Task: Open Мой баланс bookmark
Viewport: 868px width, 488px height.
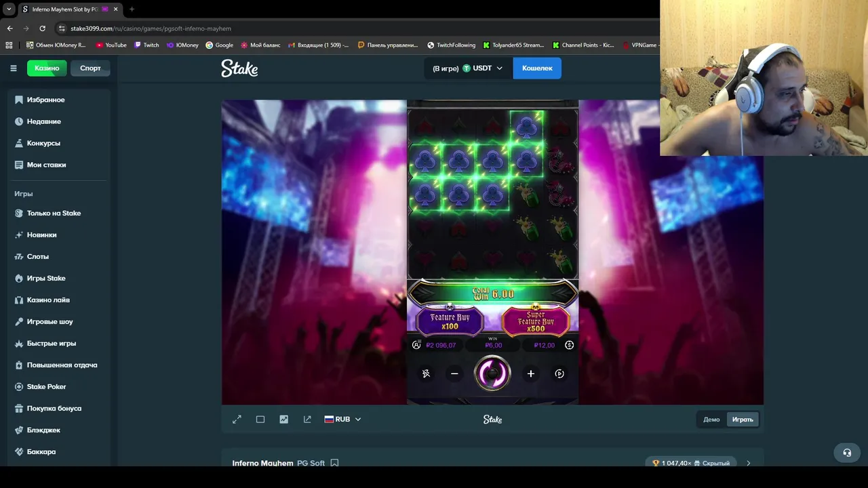Action: 260,45
